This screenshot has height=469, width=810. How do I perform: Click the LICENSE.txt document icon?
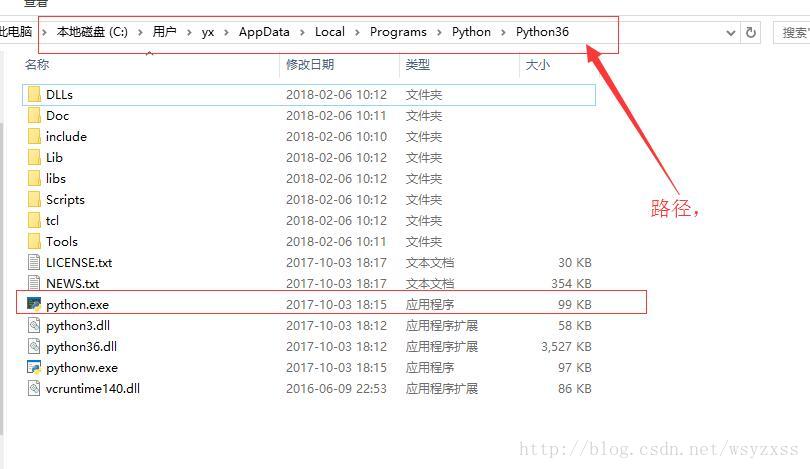(x=34, y=262)
